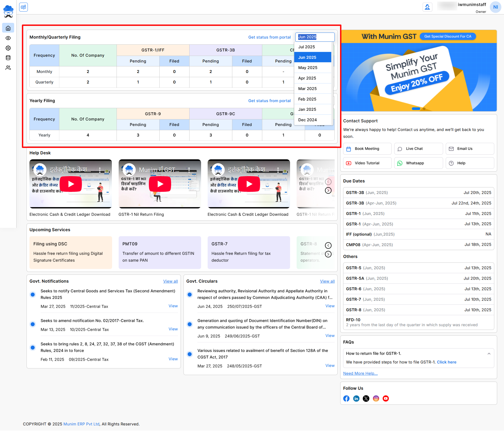
Task: Open Video Tutorial support button
Action: (x=367, y=163)
